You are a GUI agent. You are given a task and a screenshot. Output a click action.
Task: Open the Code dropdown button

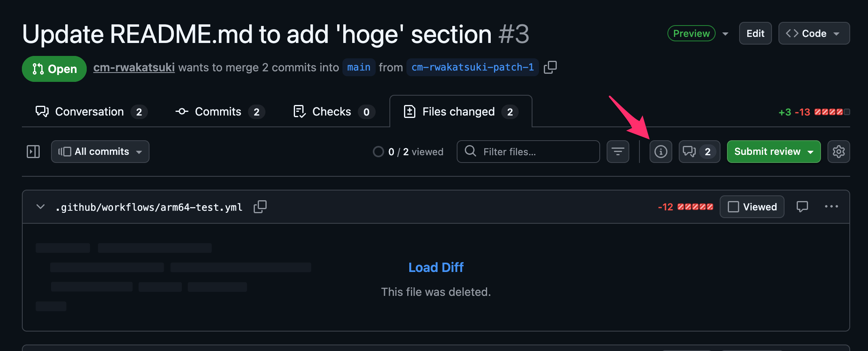[814, 33]
